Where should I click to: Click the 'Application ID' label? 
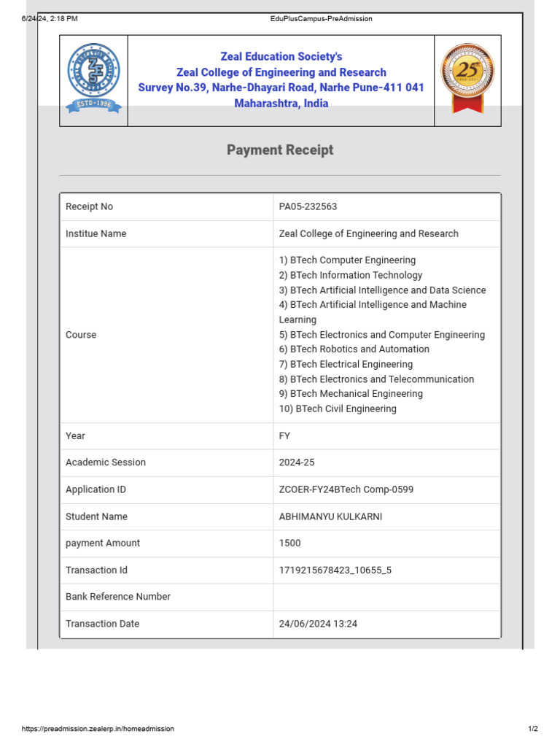(96, 489)
